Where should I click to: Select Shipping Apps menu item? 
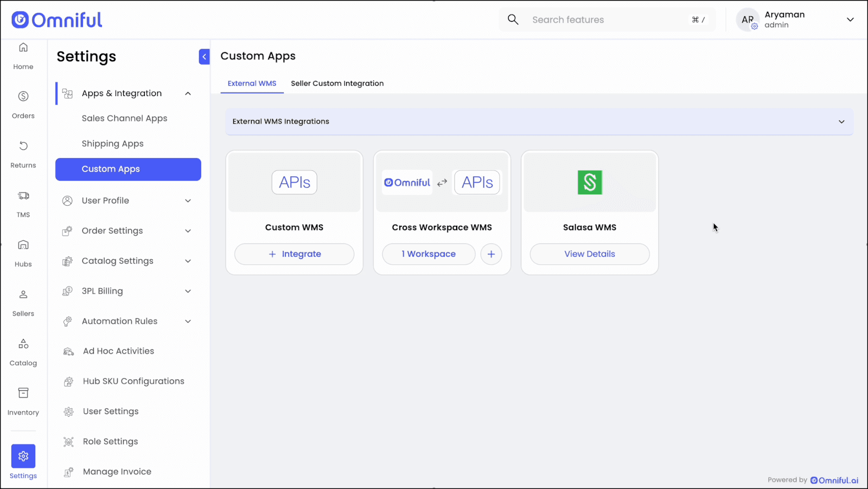point(113,144)
